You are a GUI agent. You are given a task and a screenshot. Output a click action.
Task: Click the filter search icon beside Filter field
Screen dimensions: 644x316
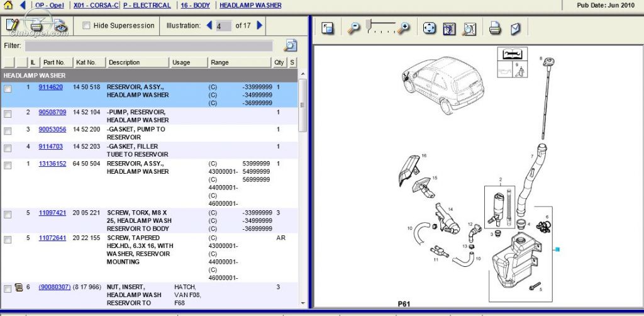[x=291, y=45]
